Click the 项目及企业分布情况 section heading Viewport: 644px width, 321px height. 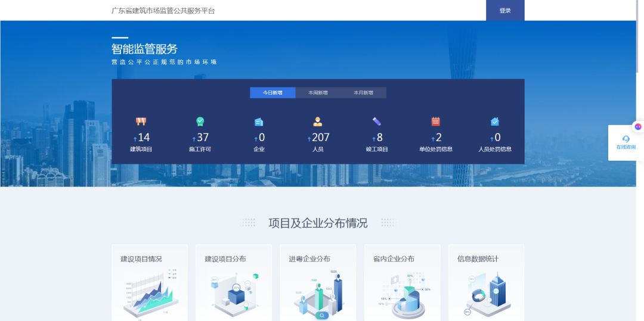point(318,223)
